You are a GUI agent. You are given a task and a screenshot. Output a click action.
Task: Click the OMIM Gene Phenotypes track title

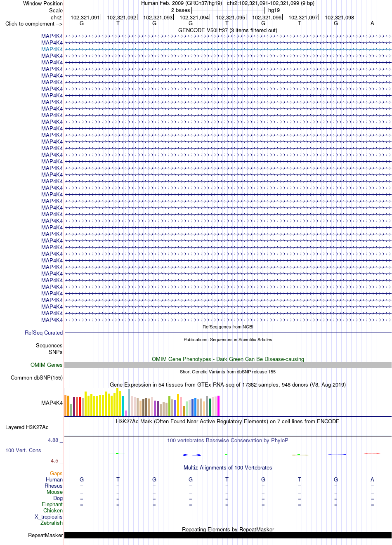[228, 359]
